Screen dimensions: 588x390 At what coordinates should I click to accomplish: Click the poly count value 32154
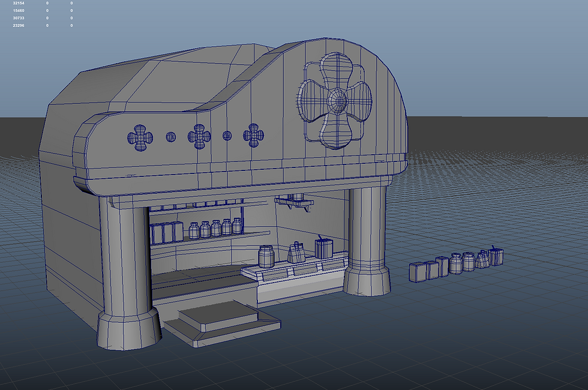19,3
